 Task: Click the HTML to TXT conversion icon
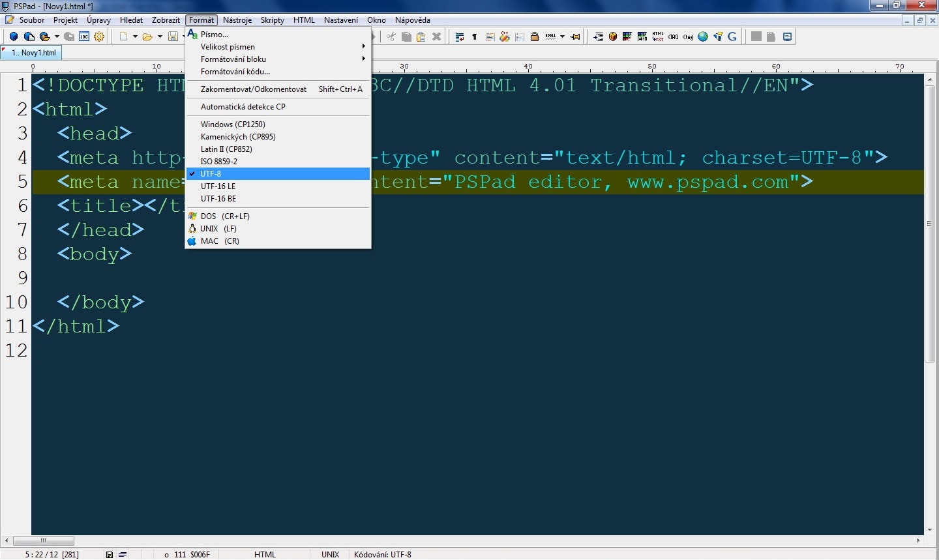click(x=658, y=37)
